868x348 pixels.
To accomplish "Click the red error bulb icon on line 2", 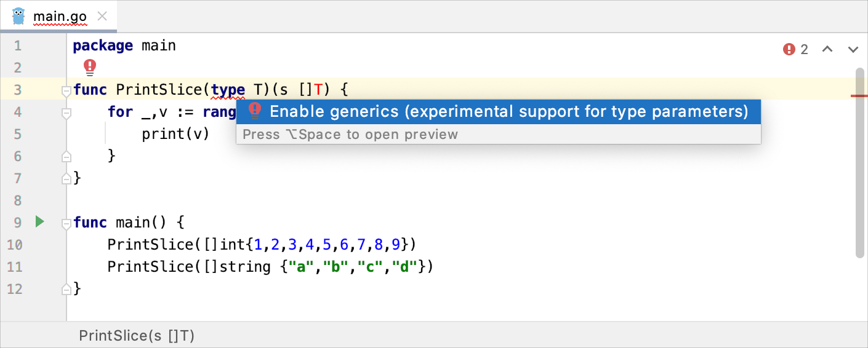I will tap(90, 66).
